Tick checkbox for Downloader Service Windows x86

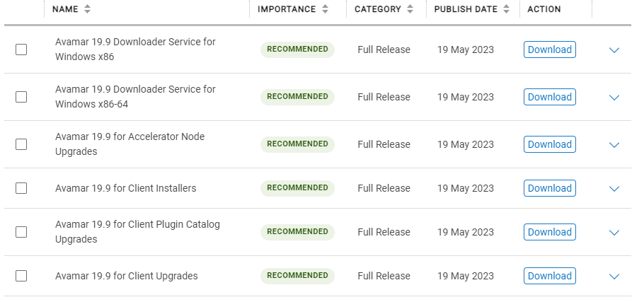pos(21,50)
